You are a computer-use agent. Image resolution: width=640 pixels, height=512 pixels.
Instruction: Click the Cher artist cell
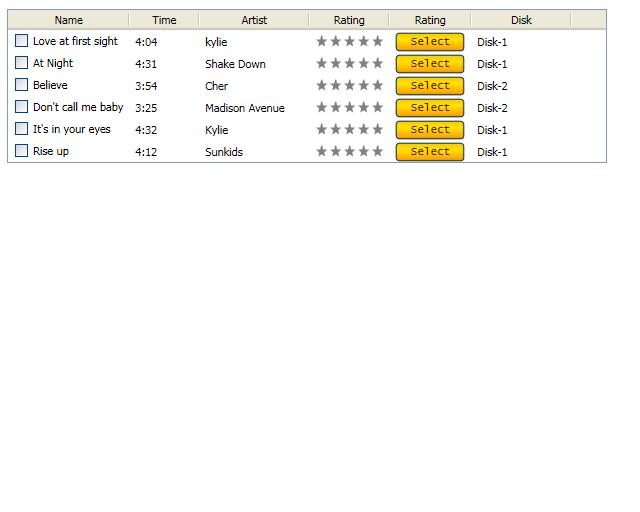(216, 86)
